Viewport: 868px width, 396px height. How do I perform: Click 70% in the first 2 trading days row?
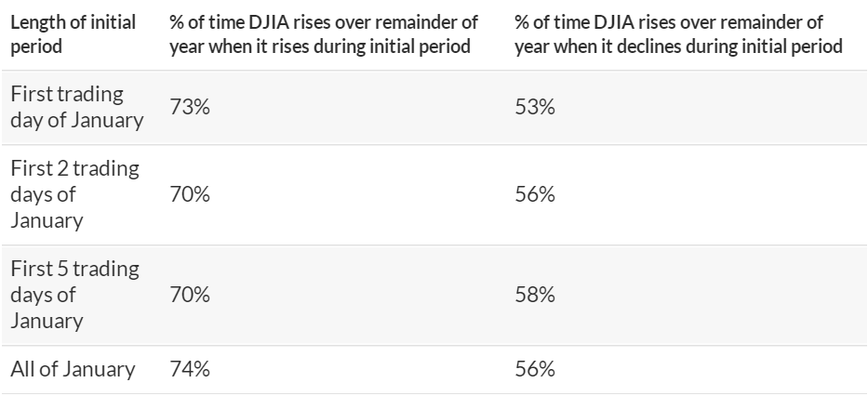[x=189, y=194]
